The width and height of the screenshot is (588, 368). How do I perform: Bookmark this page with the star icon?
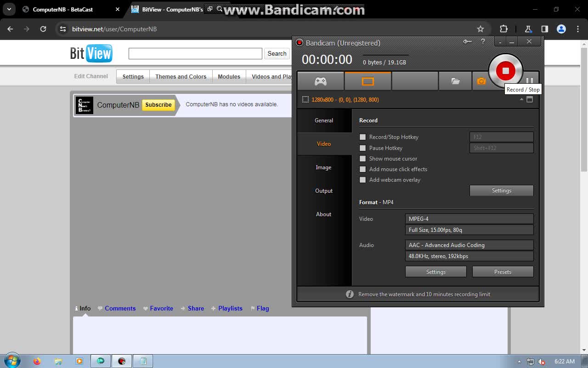click(x=481, y=29)
